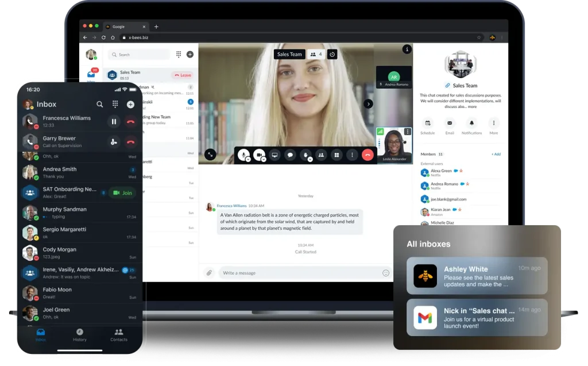Open the More options in Sales Team panel
Viewport: 588px width, 366px height.
pyautogui.click(x=493, y=123)
